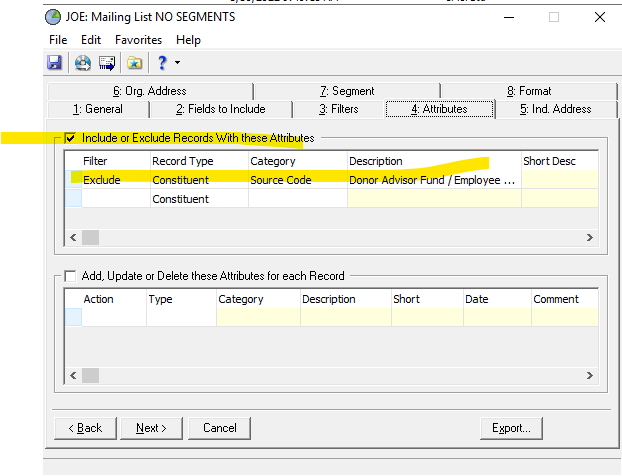Click the Type column header in lower grid
This screenshot has height=476, width=622.
pos(181,299)
